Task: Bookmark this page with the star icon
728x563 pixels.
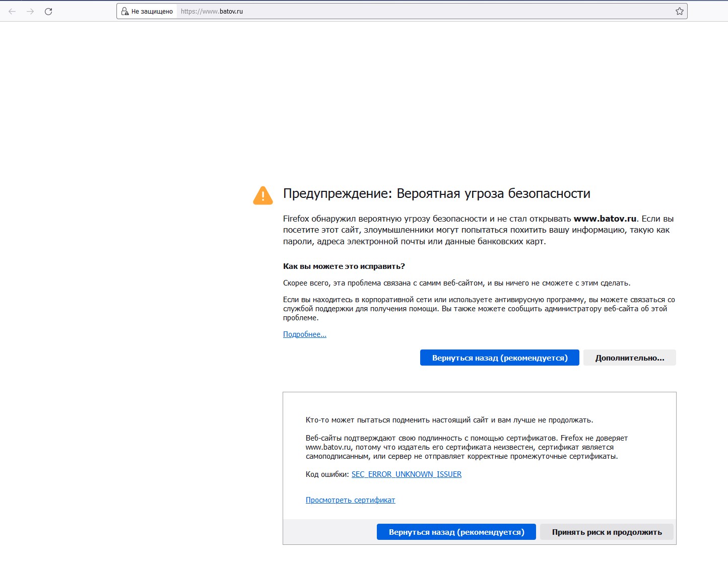Action: pos(680,11)
